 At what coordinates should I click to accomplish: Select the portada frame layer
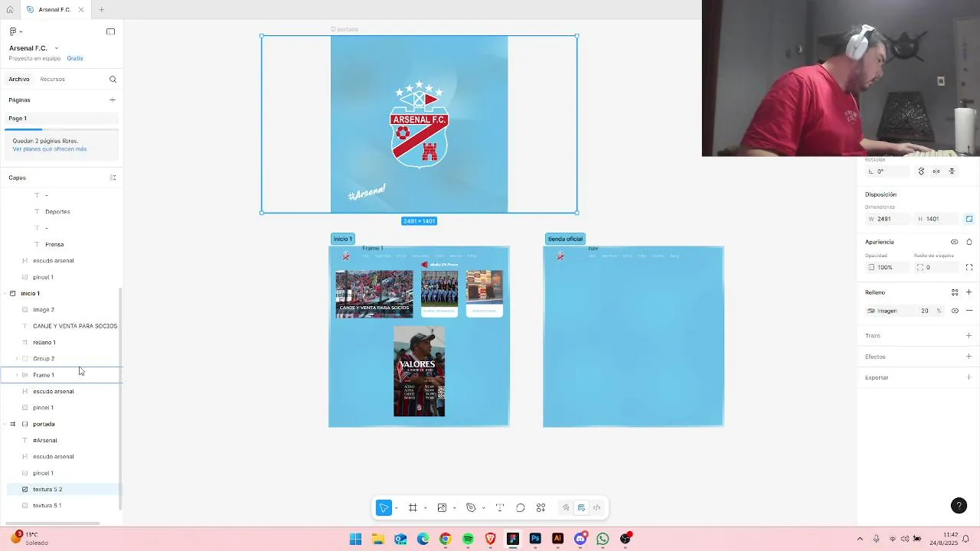(44, 424)
